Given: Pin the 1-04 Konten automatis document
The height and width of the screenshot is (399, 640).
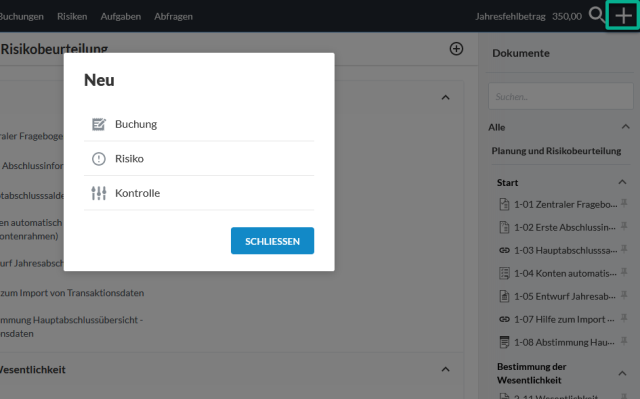Looking at the screenshot, I should click(624, 272).
